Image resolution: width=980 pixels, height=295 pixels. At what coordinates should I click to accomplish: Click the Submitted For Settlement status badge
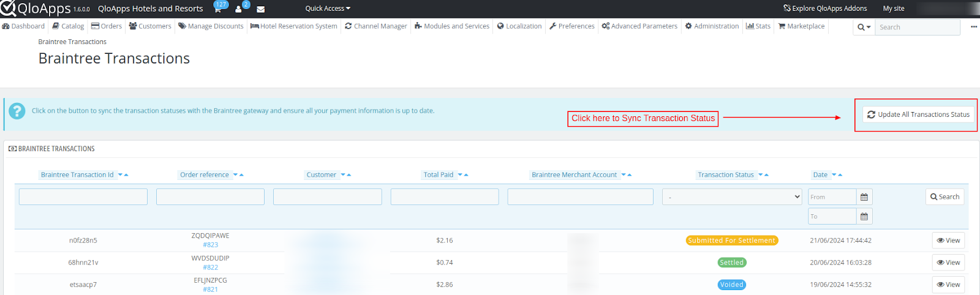(732, 241)
